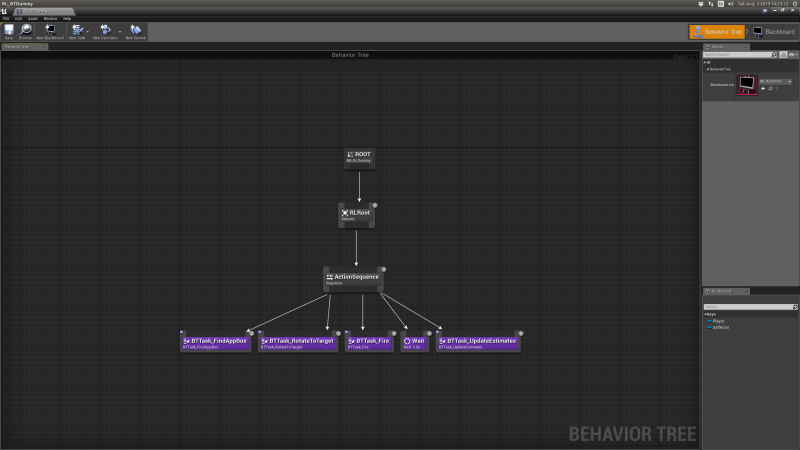Click the New Decorator icon
Screen dimensions: 800x450
(105, 31)
